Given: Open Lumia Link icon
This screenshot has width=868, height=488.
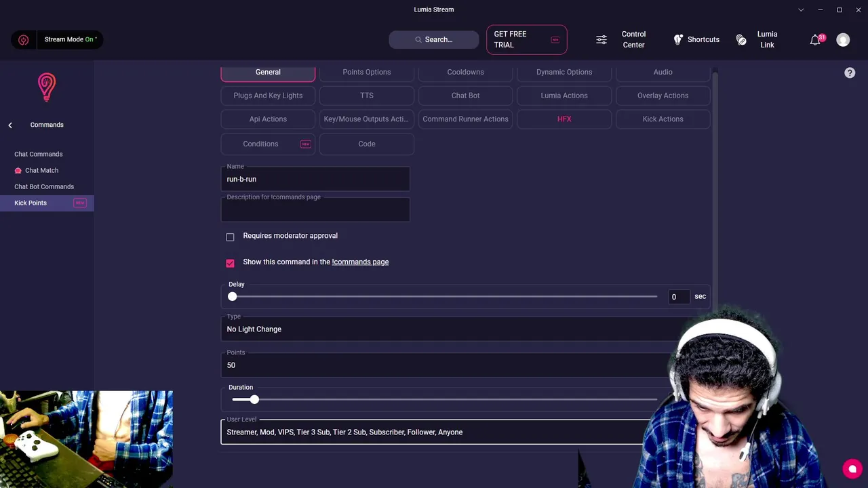Looking at the screenshot, I should [x=741, y=40].
